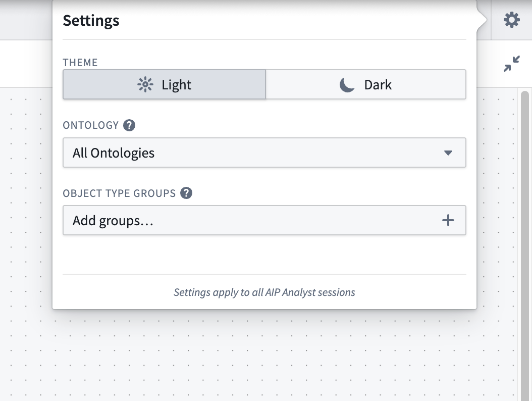Click the dropdown caret beside All Ontologies

tap(448, 153)
